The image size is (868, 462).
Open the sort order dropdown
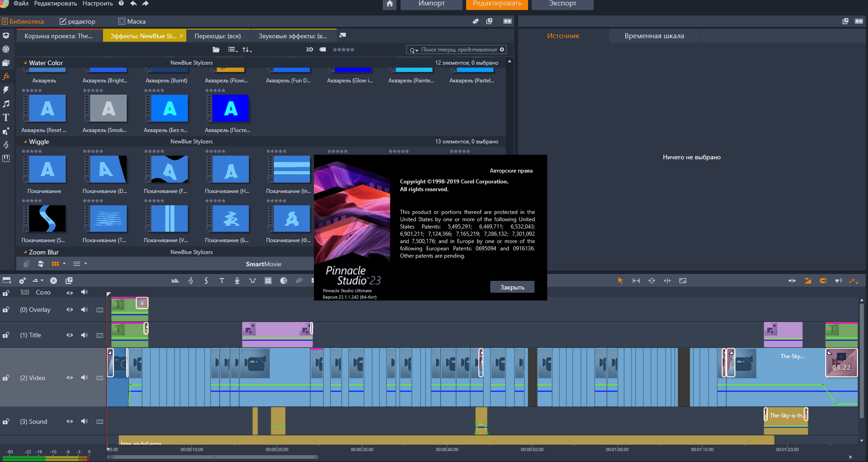coord(247,50)
